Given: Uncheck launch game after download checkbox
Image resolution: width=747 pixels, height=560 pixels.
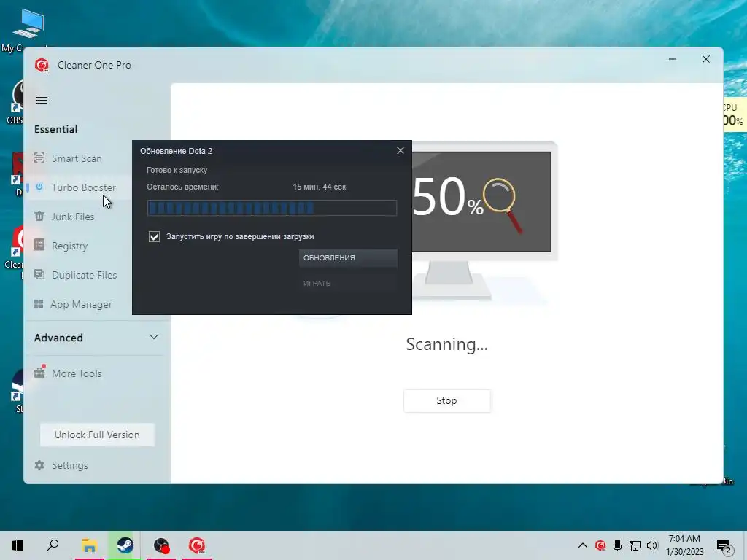Looking at the screenshot, I should (155, 236).
